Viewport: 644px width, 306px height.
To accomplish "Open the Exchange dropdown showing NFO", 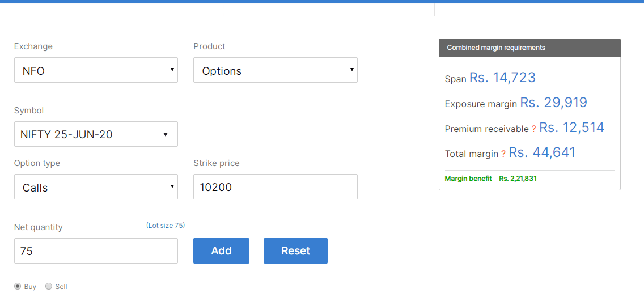I will coord(96,70).
